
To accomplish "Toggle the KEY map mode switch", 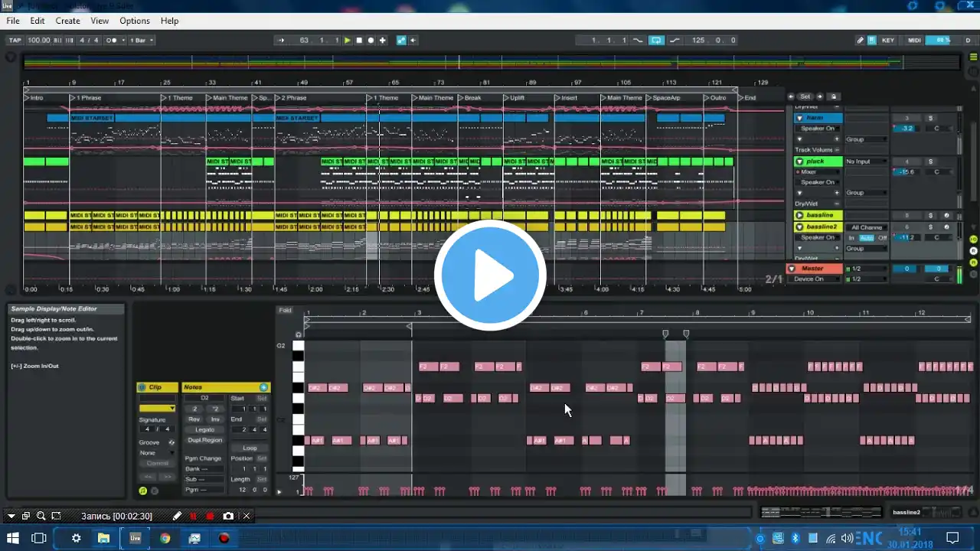I will [888, 41].
